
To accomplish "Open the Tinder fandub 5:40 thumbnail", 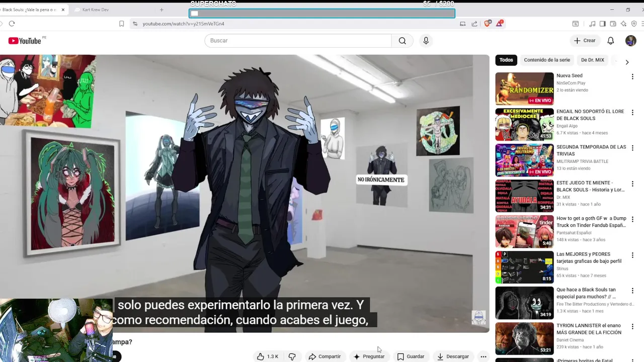I will click(524, 231).
